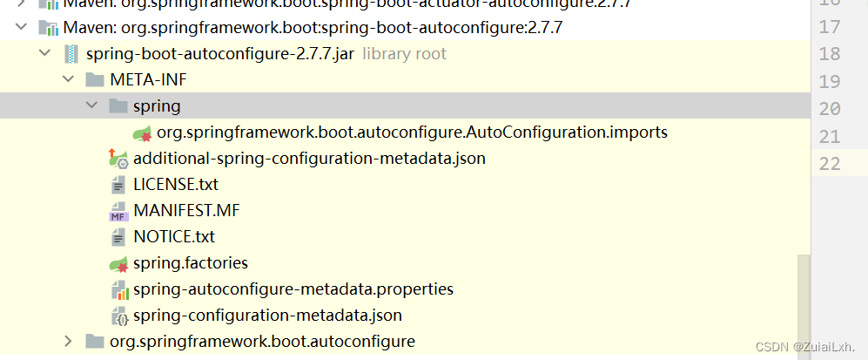This screenshot has width=868, height=360.
Task: Open NOTICE.txt file
Action: click(x=174, y=237)
